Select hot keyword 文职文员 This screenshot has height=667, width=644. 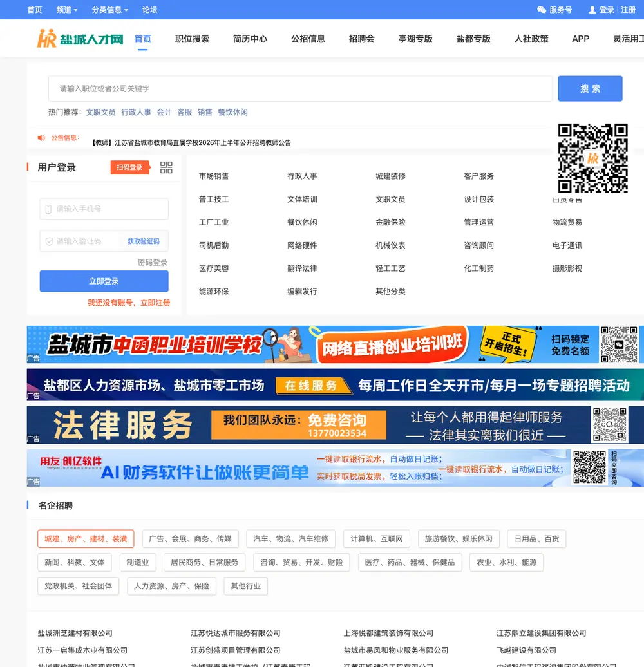101,112
